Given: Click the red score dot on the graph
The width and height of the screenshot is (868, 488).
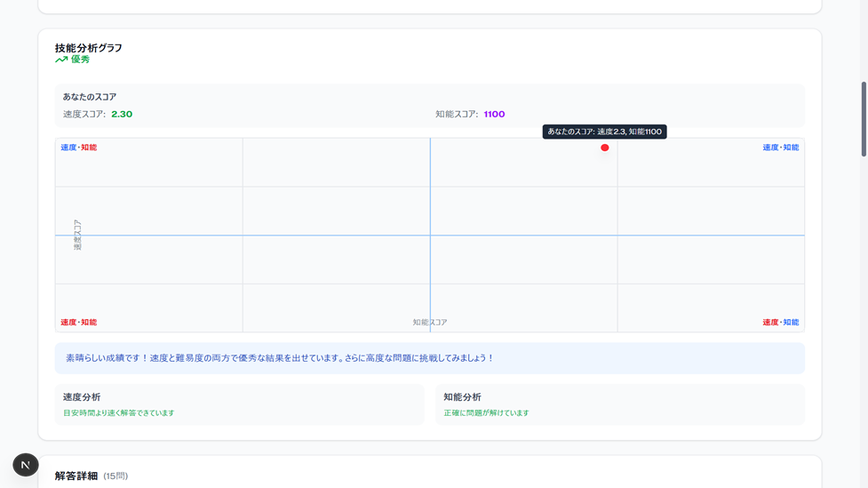Looking at the screenshot, I should [x=604, y=148].
